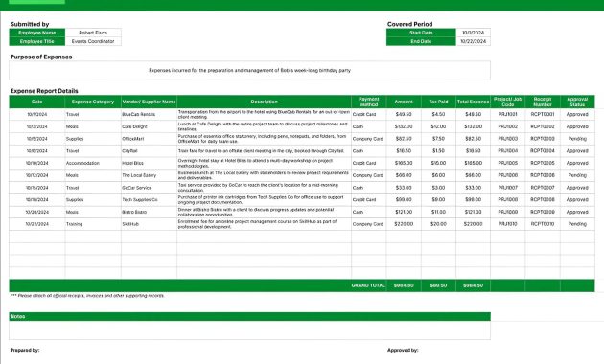Click the Payment Method column header

click(369, 102)
